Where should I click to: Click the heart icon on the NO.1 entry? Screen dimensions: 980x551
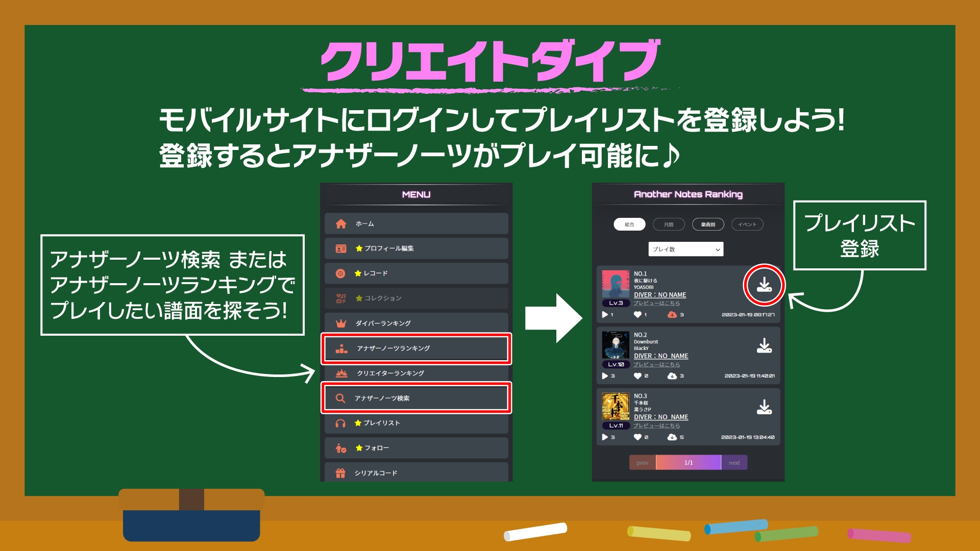(x=638, y=315)
